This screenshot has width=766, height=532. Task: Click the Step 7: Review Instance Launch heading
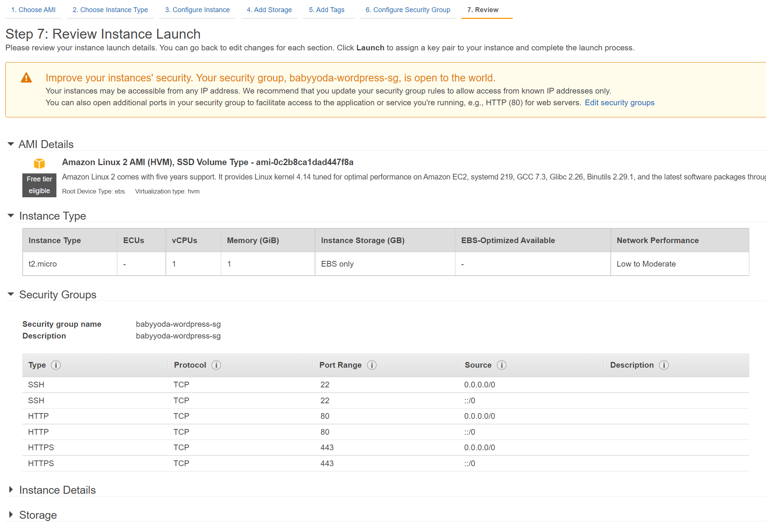pyautogui.click(x=103, y=34)
